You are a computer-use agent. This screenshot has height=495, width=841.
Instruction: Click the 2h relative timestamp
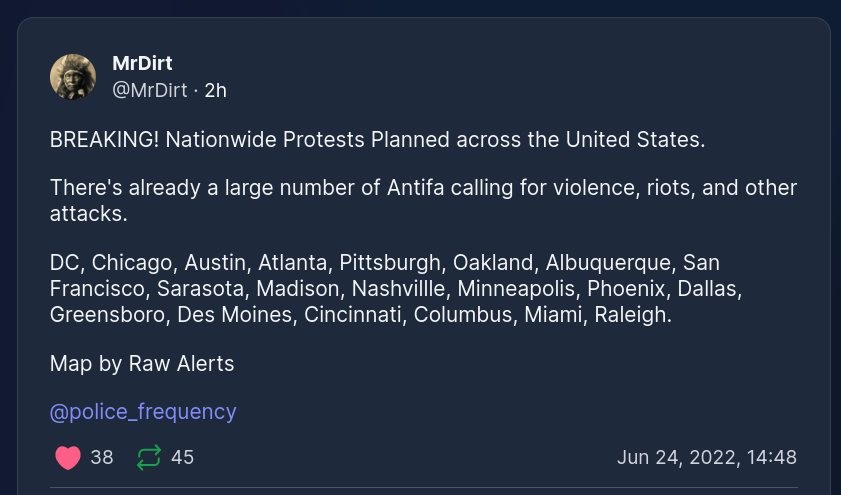pyautogui.click(x=216, y=90)
